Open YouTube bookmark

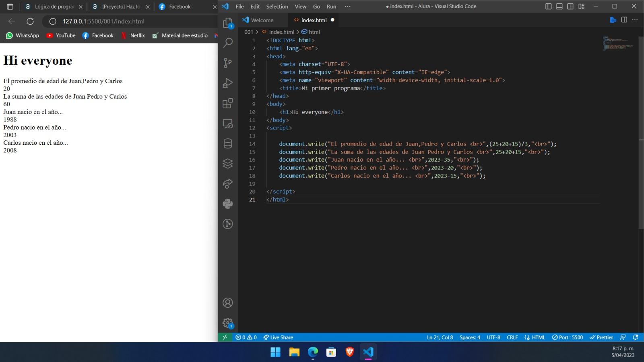point(61,35)
